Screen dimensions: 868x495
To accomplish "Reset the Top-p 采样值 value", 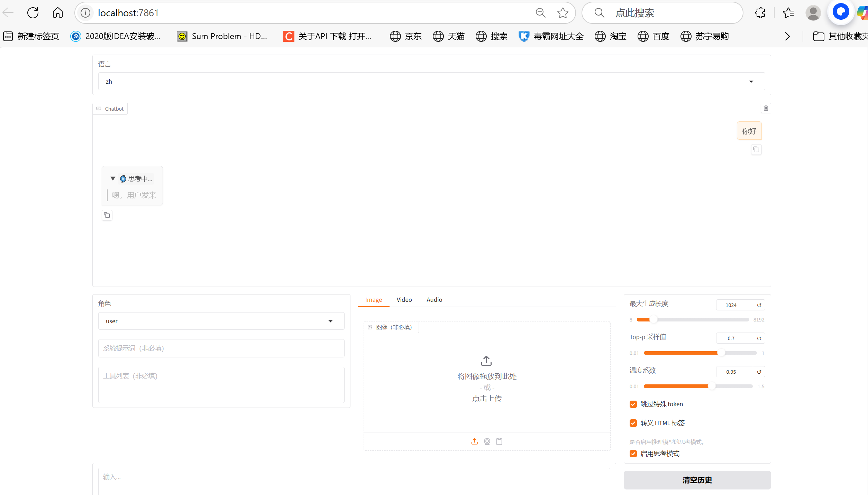I will [x=759, y=338].
